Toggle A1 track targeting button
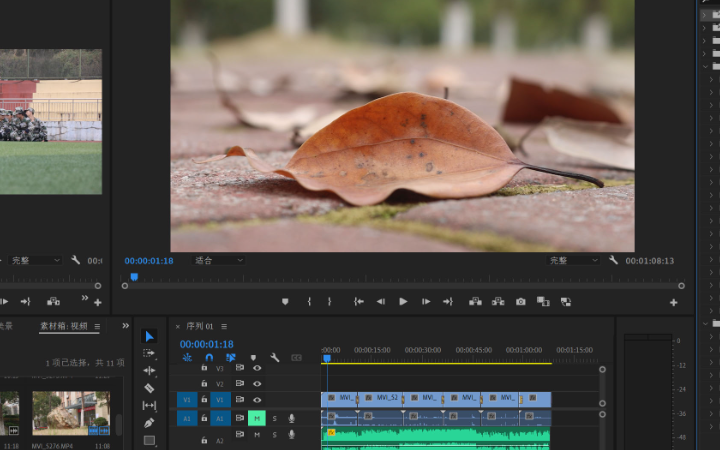This screenshot has height=450, width=720. point(220,418)
